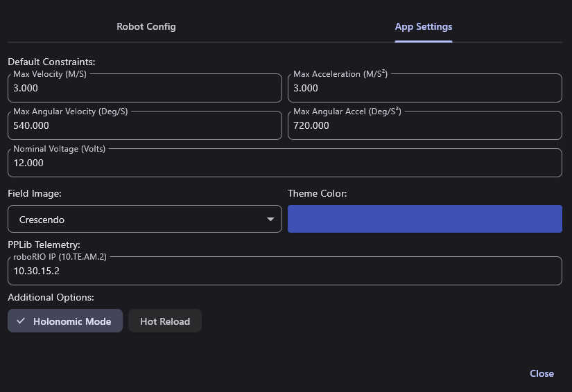Click the Max Angular Velocity field
Screen dimensions: 572x392
(x=145, y=125)
